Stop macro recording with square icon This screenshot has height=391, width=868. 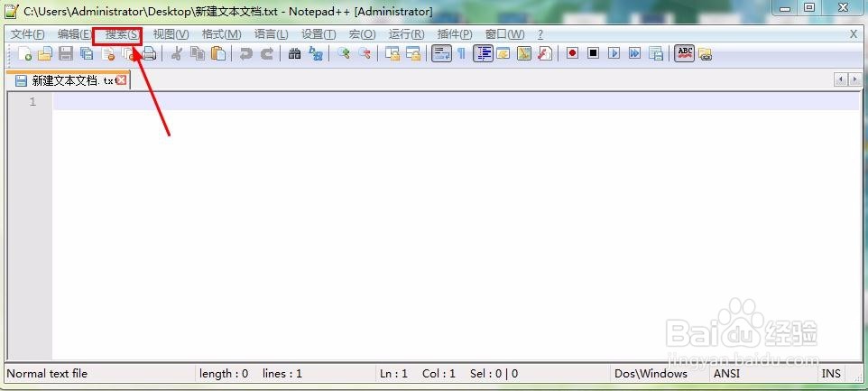[x=594, y=53]
